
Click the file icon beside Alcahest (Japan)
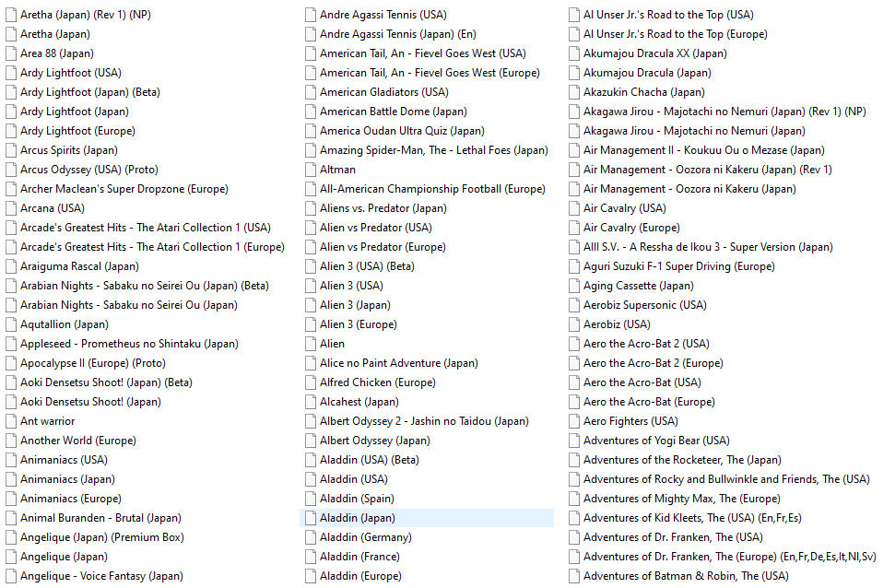[x=311, y=402]
